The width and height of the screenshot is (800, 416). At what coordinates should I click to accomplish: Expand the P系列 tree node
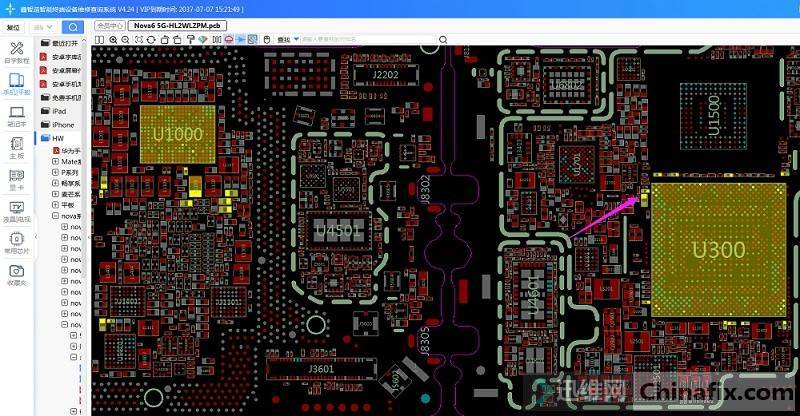pos(55,172)
